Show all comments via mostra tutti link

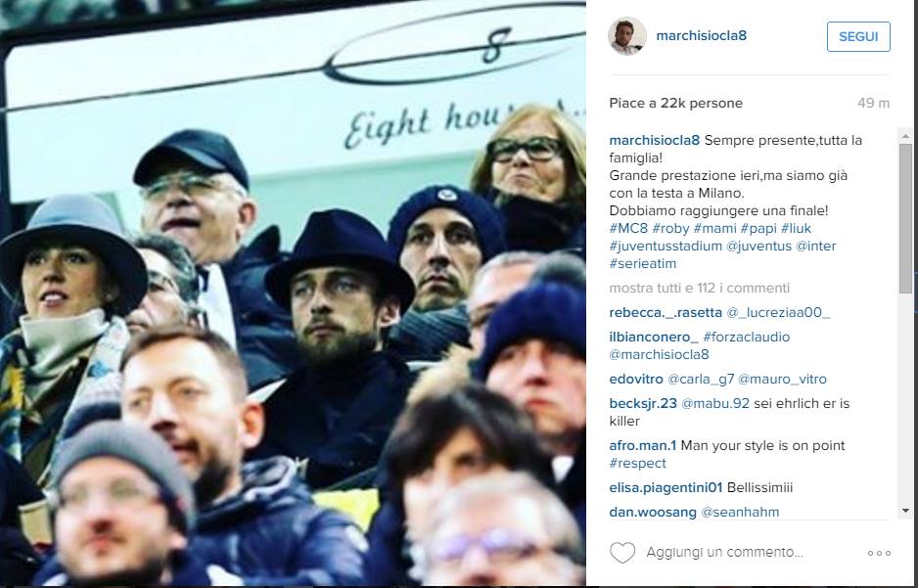point(700,288)
